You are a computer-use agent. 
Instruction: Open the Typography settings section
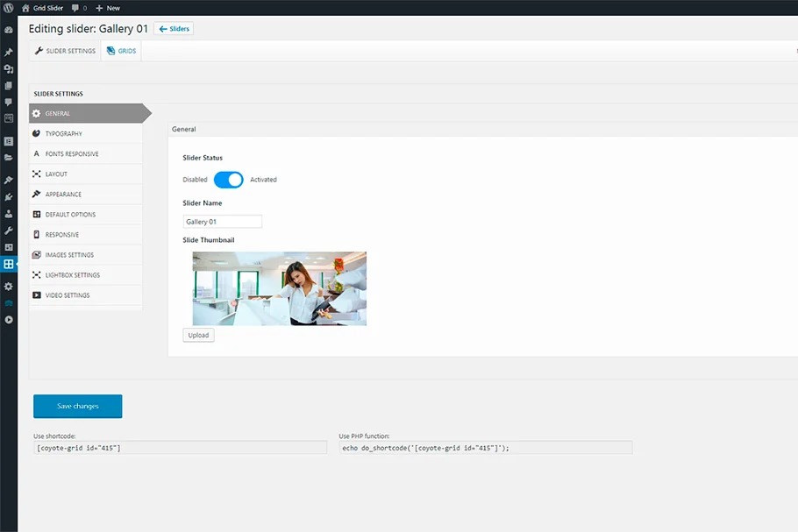(63, 134)
